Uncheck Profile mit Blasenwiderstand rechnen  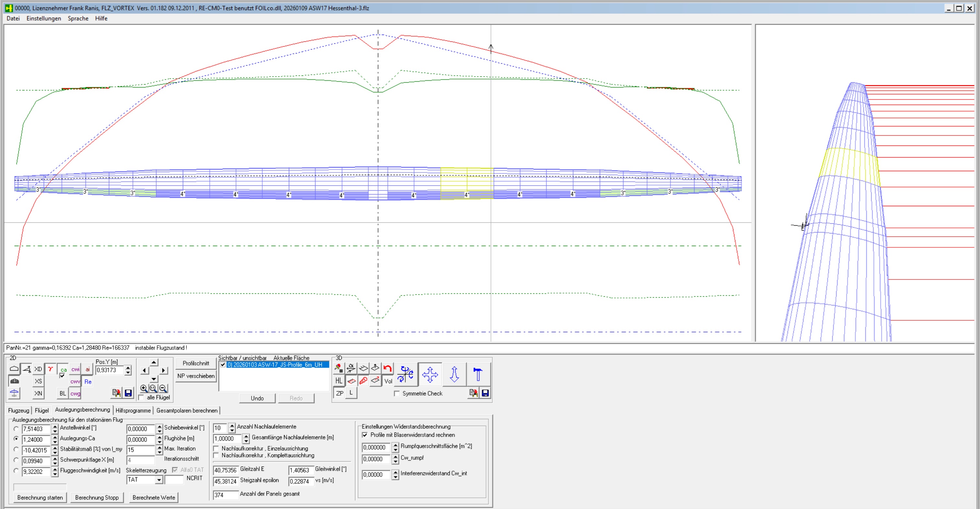pyautogui.click(x=365, y=435)
